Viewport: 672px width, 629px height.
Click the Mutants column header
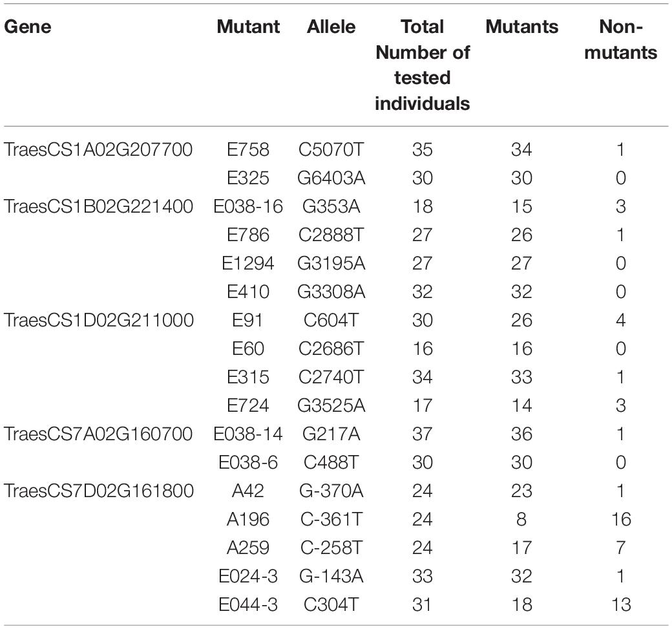point(521,27)
